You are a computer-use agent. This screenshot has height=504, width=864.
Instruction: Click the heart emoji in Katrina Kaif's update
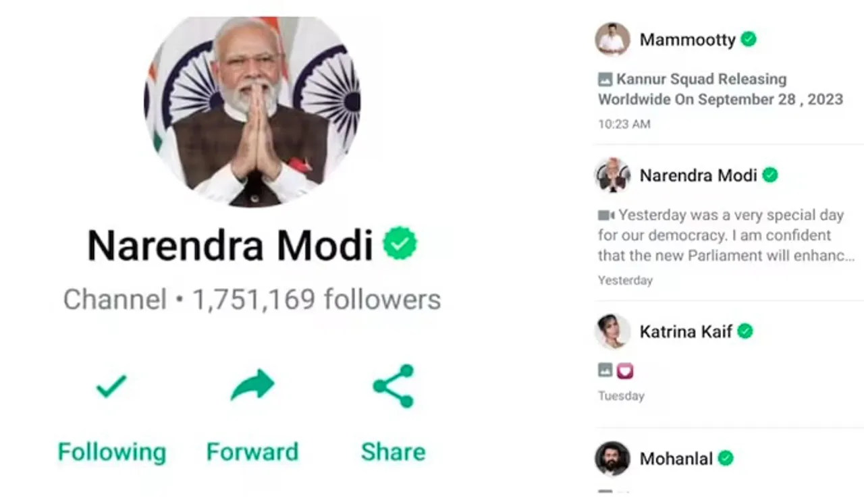[x=625, y=370]
